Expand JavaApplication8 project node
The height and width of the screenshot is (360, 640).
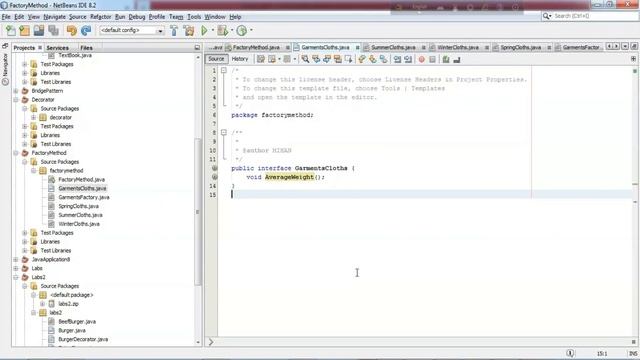16,260
